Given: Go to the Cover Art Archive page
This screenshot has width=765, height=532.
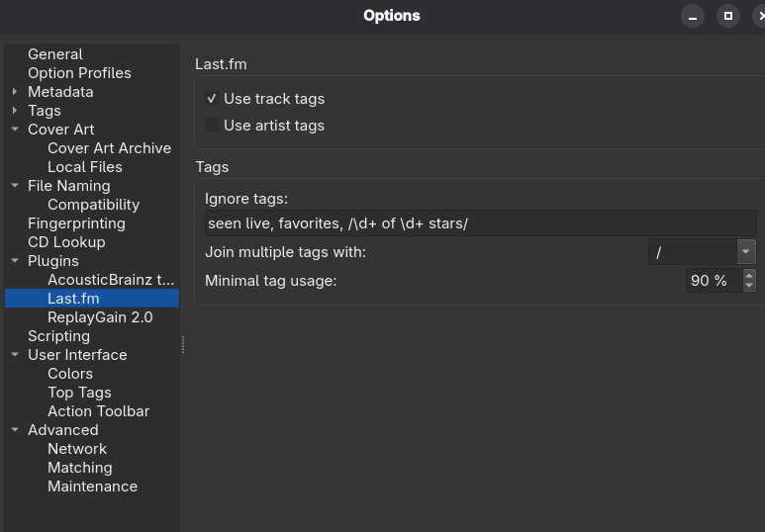Looking at the screenshot, I should [109, 148].
